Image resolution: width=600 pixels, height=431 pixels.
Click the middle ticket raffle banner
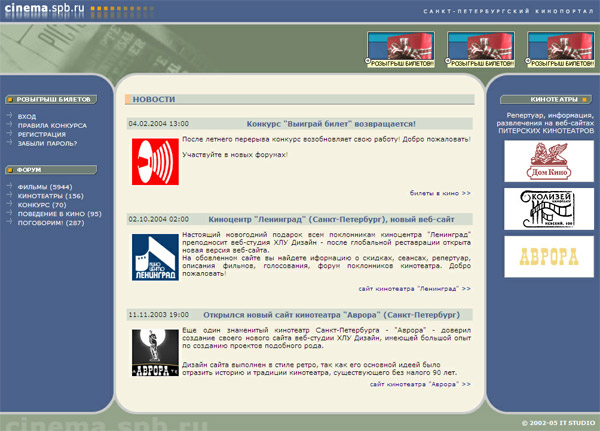click(x=481, y=50)
